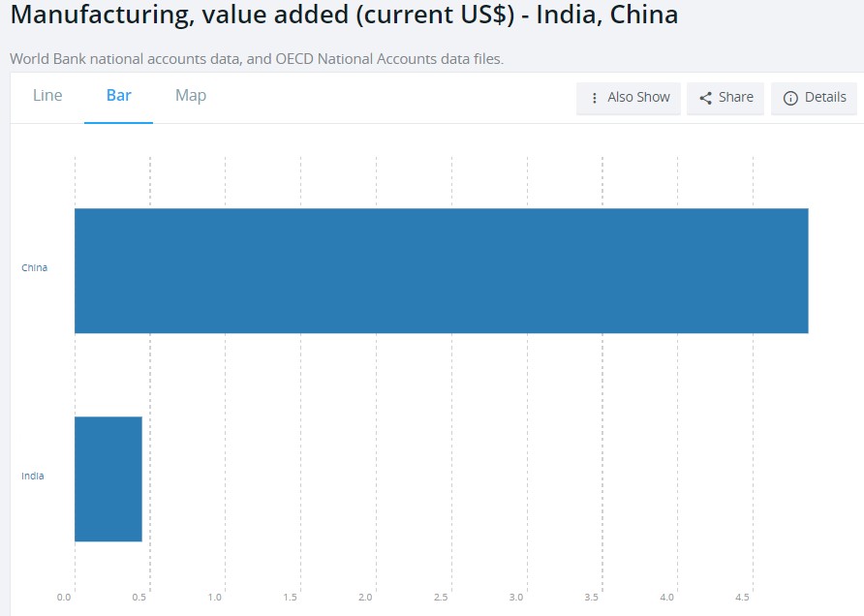The width and height of the screenshot is (864, 616).
Task: Select the Bar tab
Action: click(x=118, y=95)
